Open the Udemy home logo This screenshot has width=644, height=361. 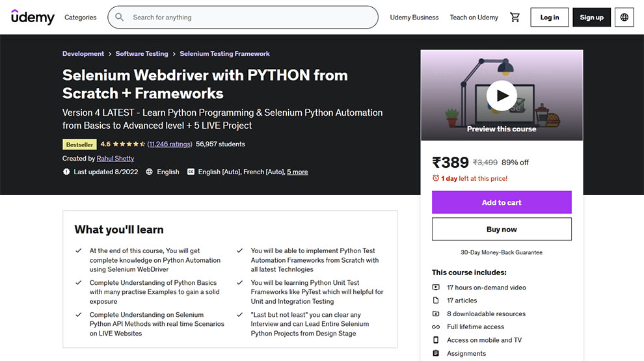[33, 18]
